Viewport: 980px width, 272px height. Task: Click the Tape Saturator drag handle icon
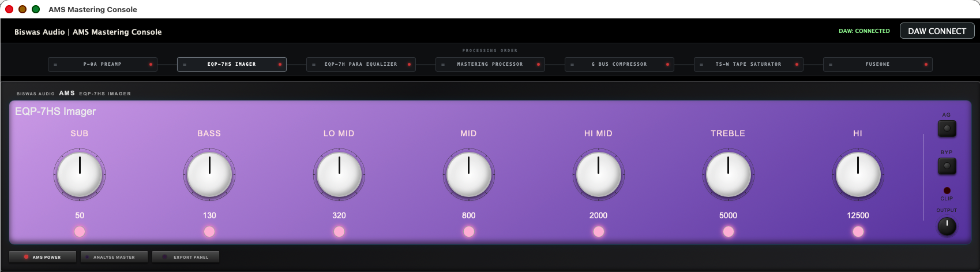pyautogui.click(x=701, y=65)
